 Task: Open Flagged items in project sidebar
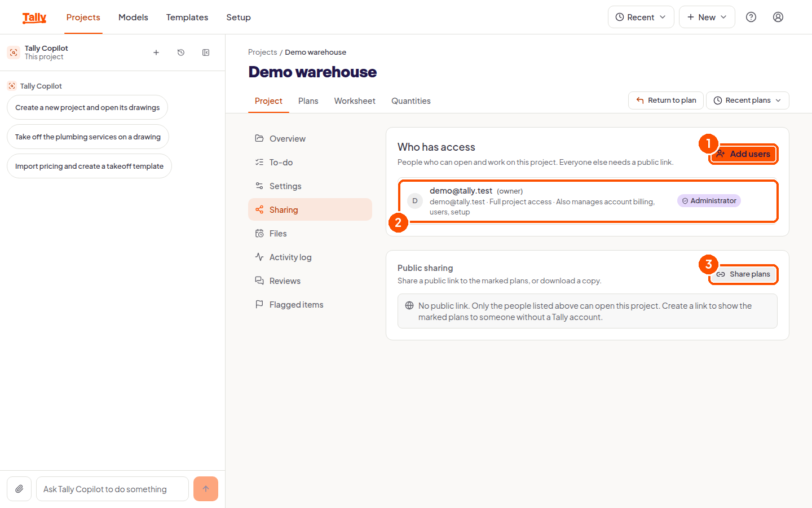(x=310, y=305)
